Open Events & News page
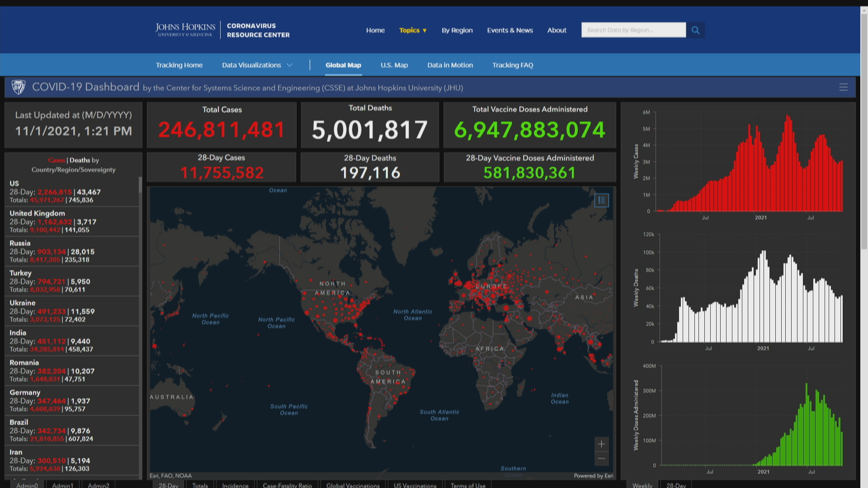This screenshot has width=868, height=488. pyautogui.click(x=510, y=30)
